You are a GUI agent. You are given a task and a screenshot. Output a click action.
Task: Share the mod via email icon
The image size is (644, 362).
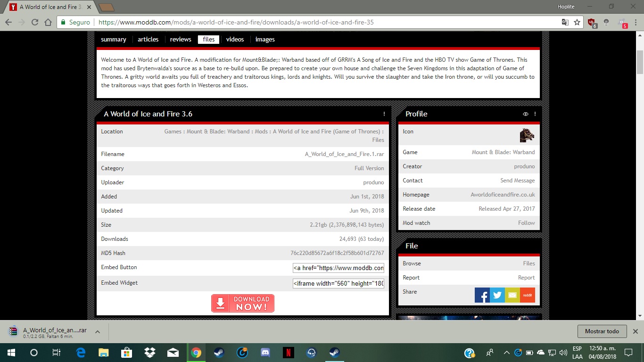click(512, 295)
